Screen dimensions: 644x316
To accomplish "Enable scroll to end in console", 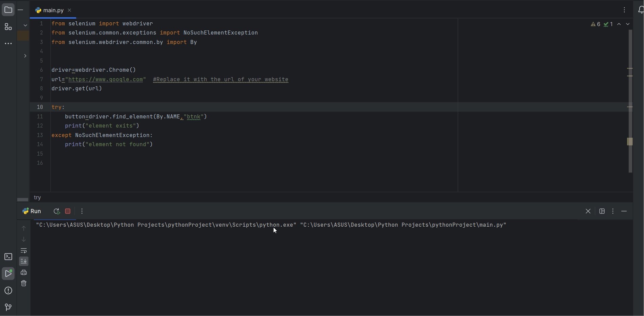I will (x=24, y=261).
